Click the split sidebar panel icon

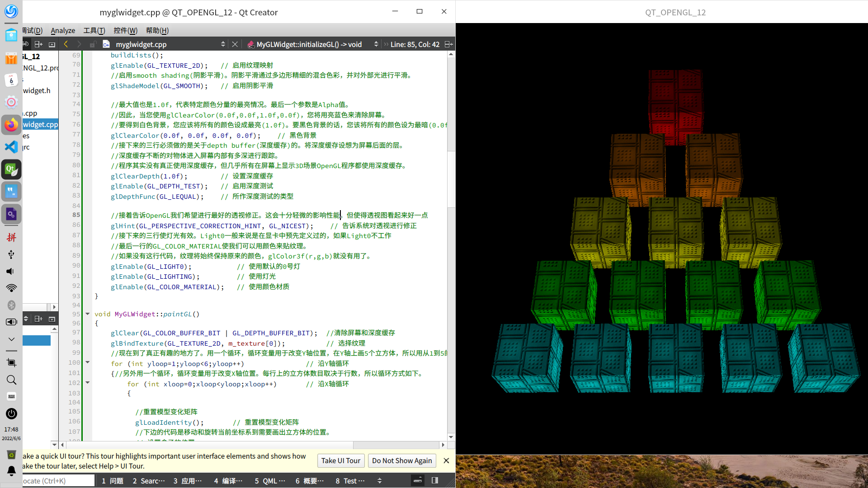(x=38, y=44)
